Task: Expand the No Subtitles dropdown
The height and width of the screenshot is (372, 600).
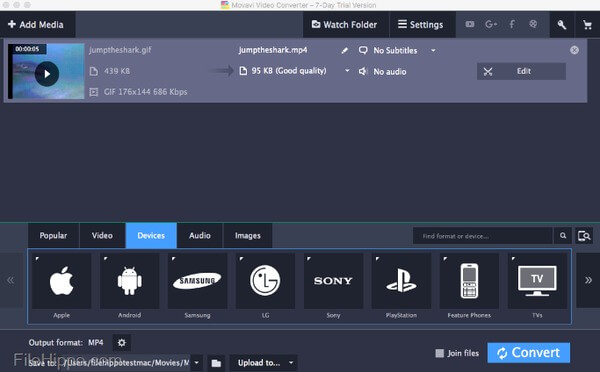Action: [433, 51]
